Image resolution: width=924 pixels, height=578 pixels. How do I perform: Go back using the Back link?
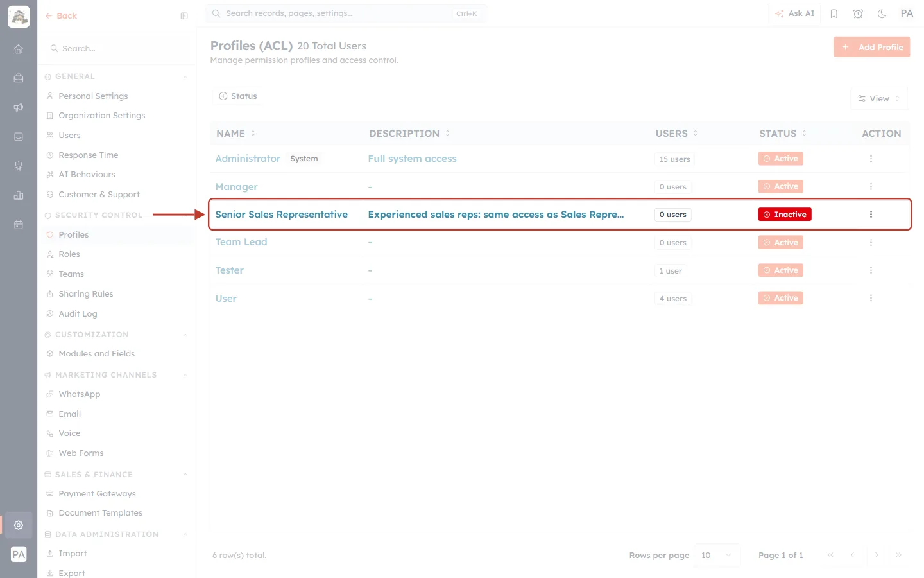click(61, 16)
